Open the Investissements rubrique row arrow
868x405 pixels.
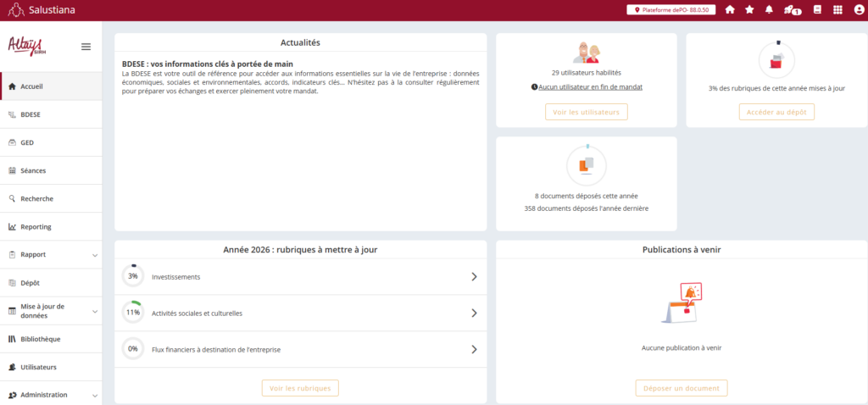(474, 277)
